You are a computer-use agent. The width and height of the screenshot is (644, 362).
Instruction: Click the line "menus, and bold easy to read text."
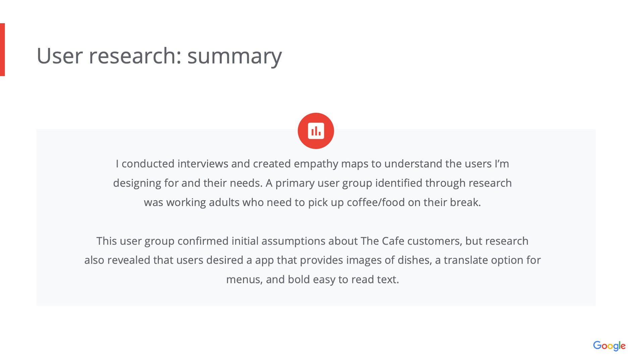312,280
